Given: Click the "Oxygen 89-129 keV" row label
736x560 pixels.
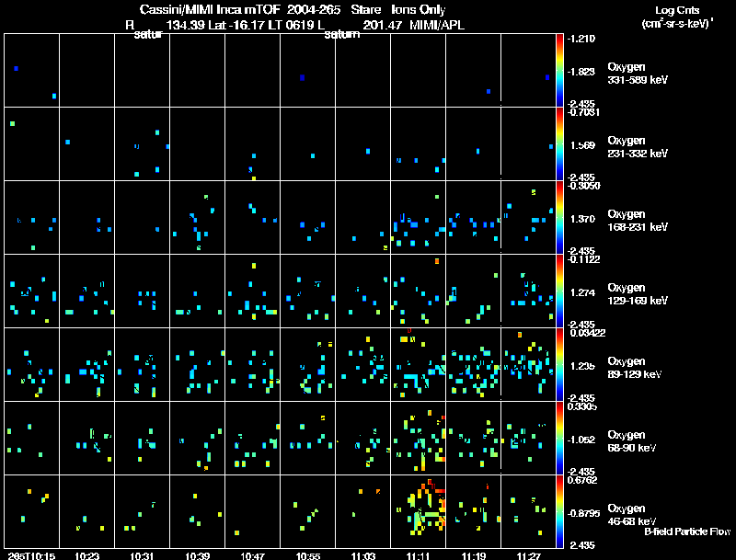Looking at the screenshot, I should (x=635, y=368).
